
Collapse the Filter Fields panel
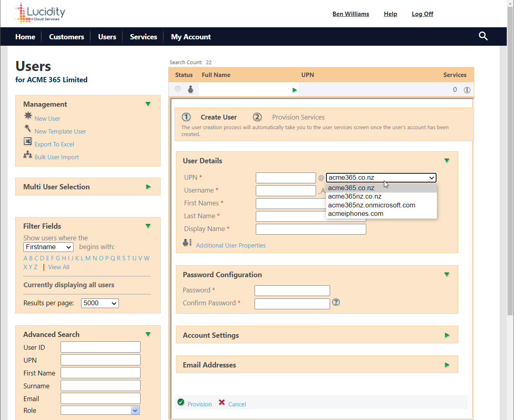click(x=148, y=226)
